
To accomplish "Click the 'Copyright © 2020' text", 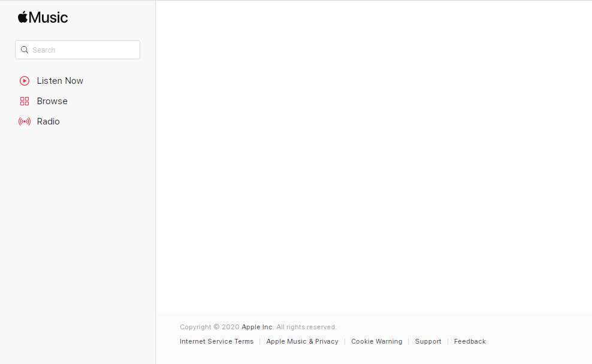I will (x=210, y=327).
